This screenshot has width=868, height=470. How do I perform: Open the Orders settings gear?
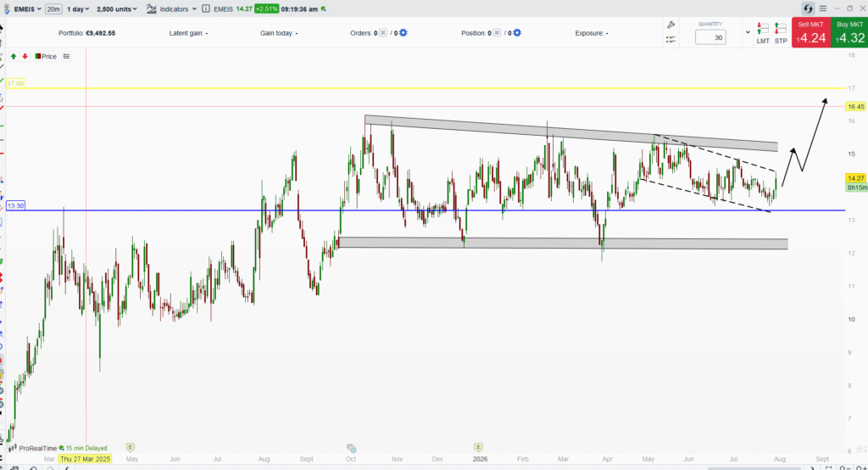coord(403,33)
